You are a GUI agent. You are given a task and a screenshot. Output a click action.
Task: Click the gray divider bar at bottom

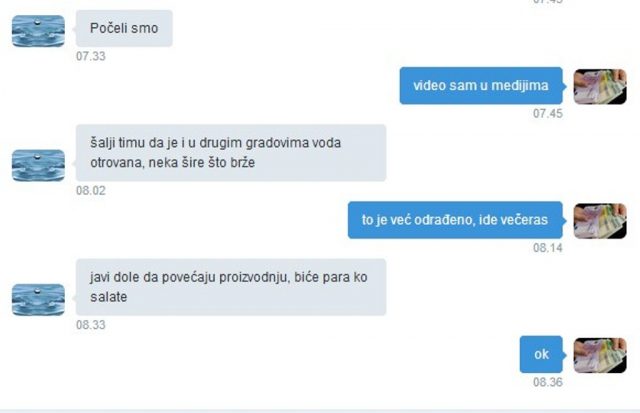[320, 411]
